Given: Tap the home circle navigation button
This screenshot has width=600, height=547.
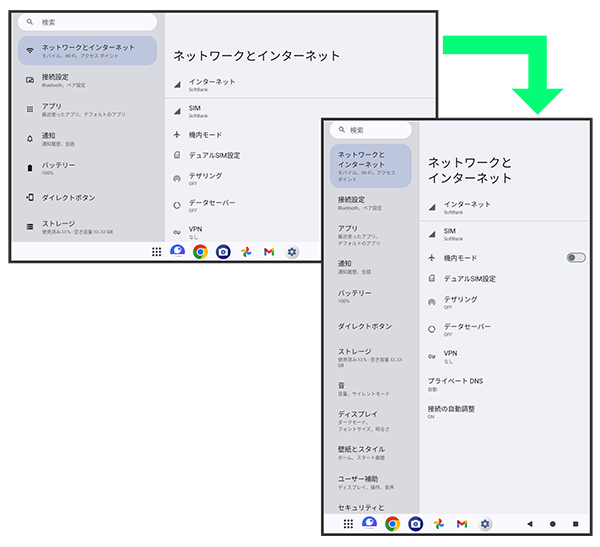Looking at the screenshot, I should (x=552, y=523).
